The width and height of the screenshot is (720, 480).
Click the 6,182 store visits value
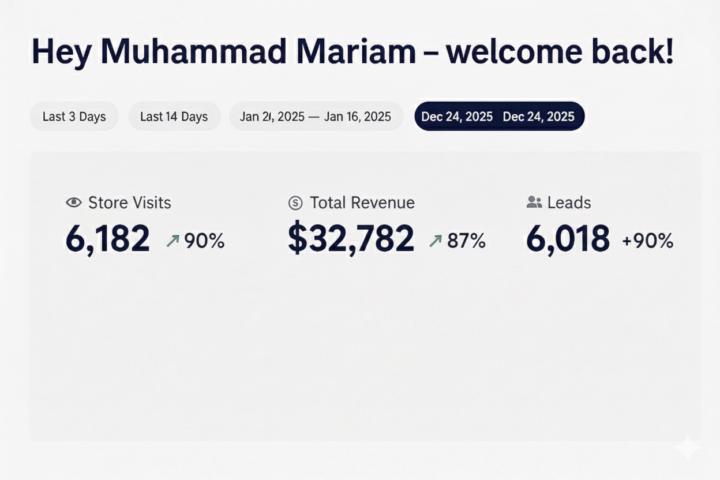(x=108, y=239)
